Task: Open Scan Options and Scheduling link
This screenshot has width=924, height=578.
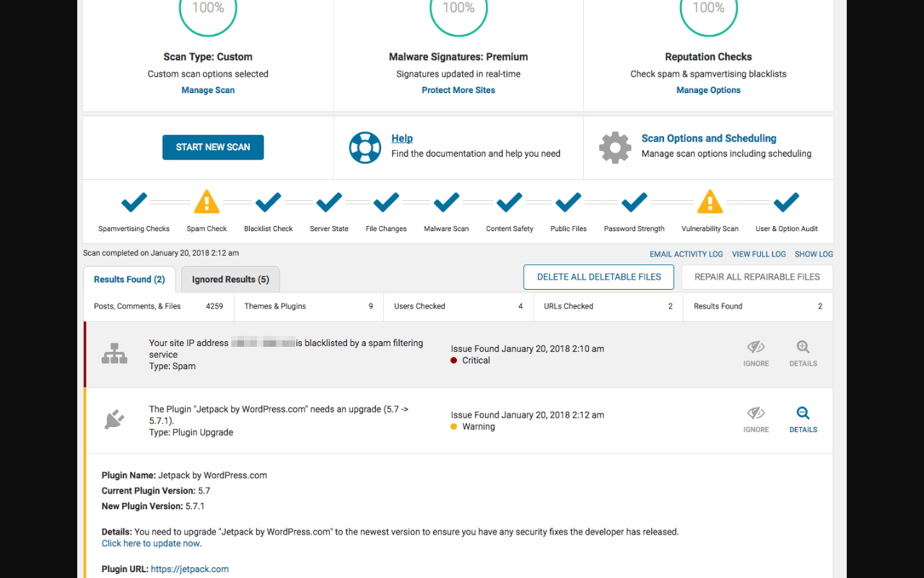Action: pyautogui.click(x=709, y=139)
